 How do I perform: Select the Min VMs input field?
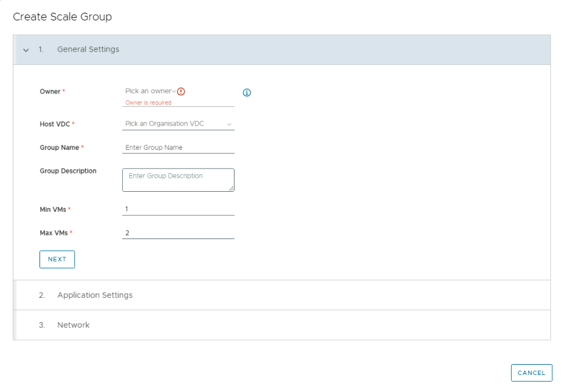(x=178, y=209)
